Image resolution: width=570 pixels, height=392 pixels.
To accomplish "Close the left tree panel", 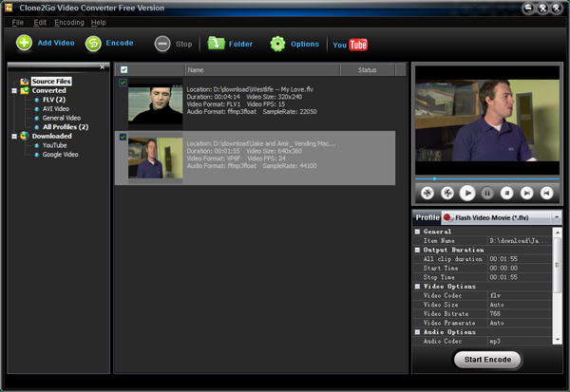I will coord(103,66).
